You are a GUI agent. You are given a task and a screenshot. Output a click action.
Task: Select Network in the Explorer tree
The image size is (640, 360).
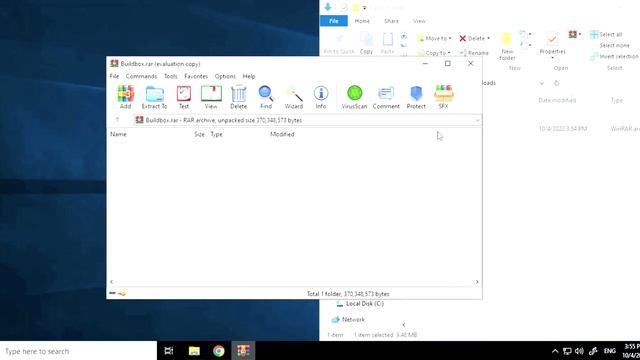(x=348, y=320)
